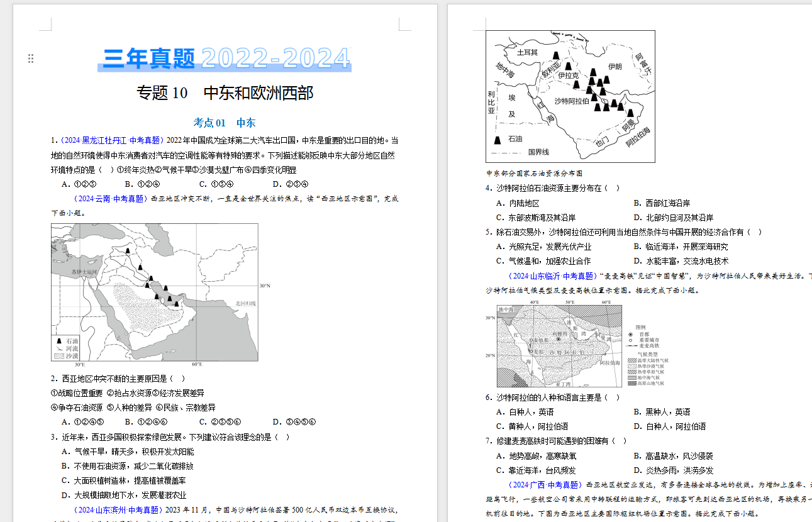812x522 pixels.
Task: Select answer '不使用石油资源,减少二氧化碳排放'
Action: [x=128, y=466]
